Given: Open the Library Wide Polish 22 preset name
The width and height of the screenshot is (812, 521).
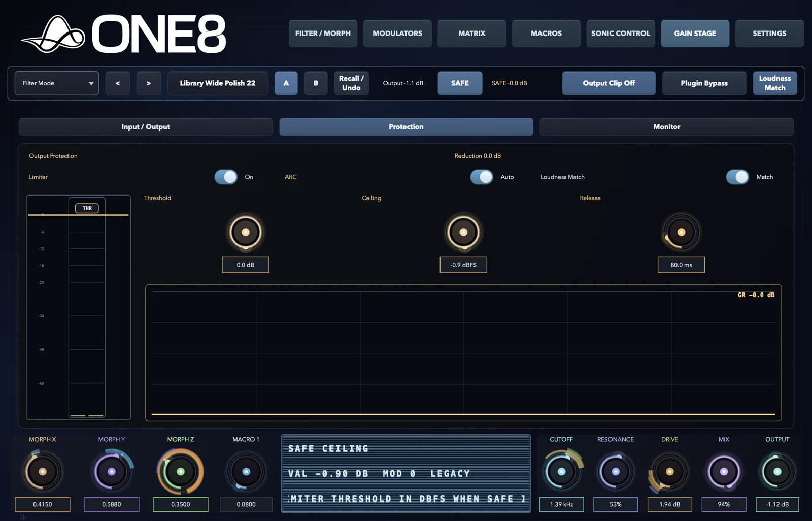Looking at the screenshot, I should click(218, 83).
